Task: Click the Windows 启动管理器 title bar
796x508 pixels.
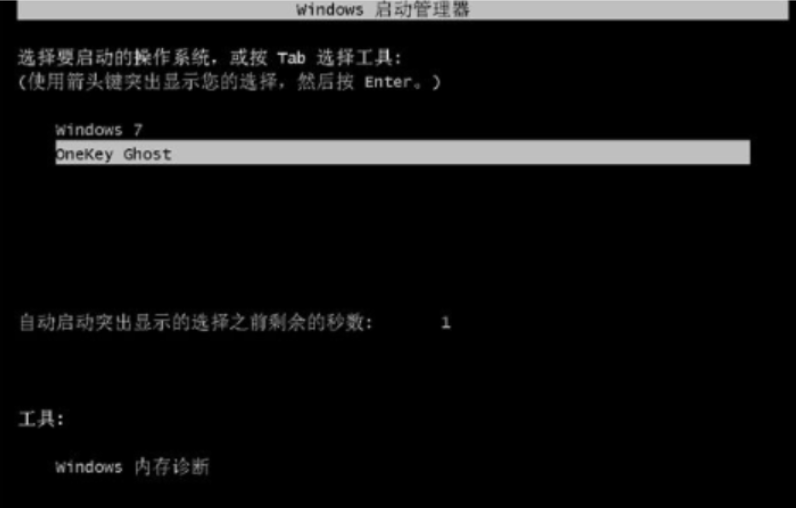Action: tap(403, 10)
